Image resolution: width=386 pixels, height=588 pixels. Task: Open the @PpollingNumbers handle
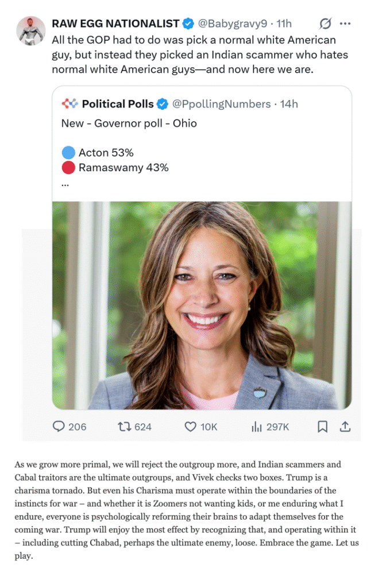click(221, 104)
